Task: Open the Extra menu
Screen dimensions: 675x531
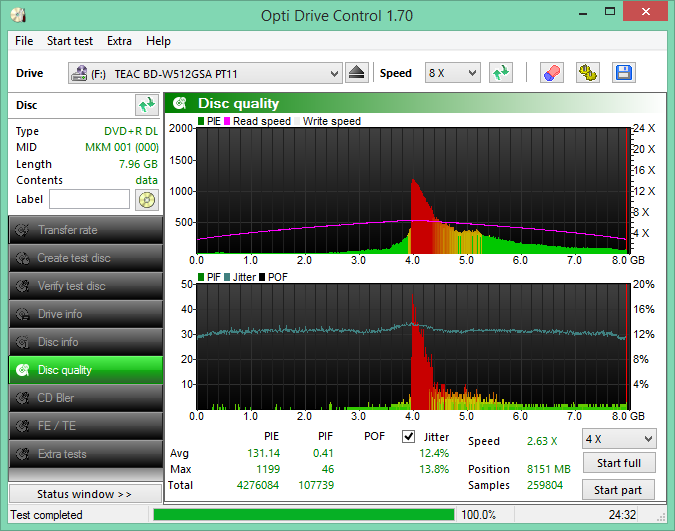Action: pyautogui.click(x=119, y=41)
